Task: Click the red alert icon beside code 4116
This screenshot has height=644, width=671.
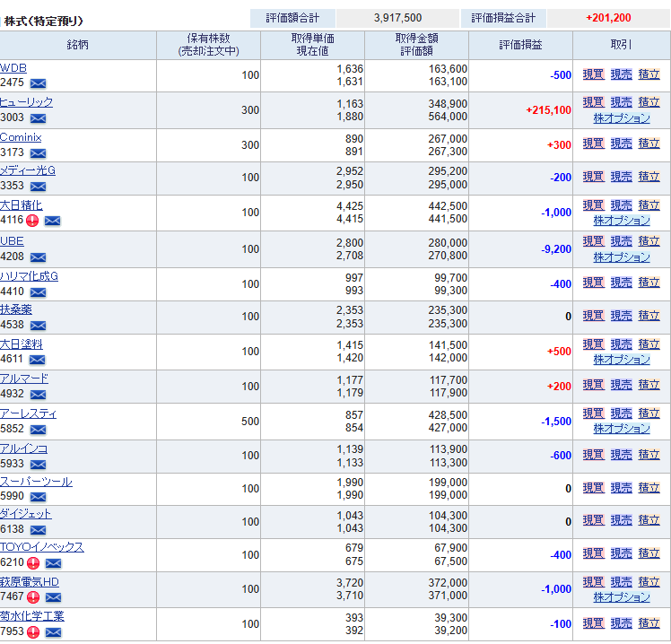Action: point(33,221)
